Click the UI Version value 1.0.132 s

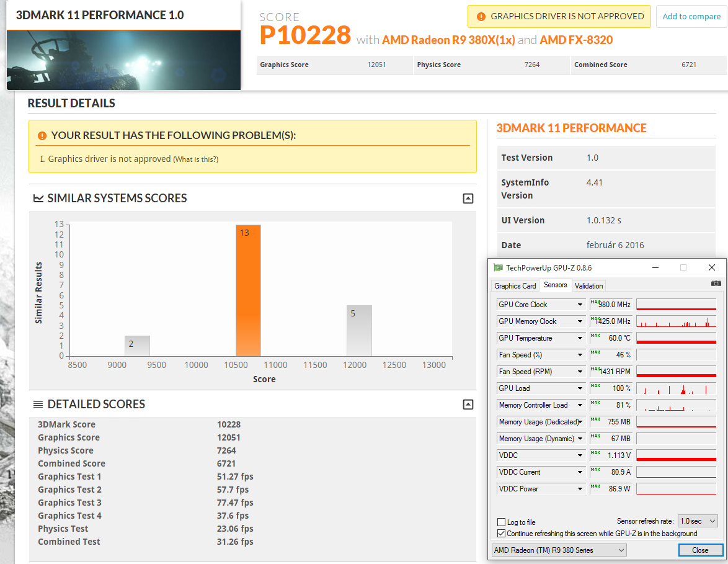coord(603,220)
